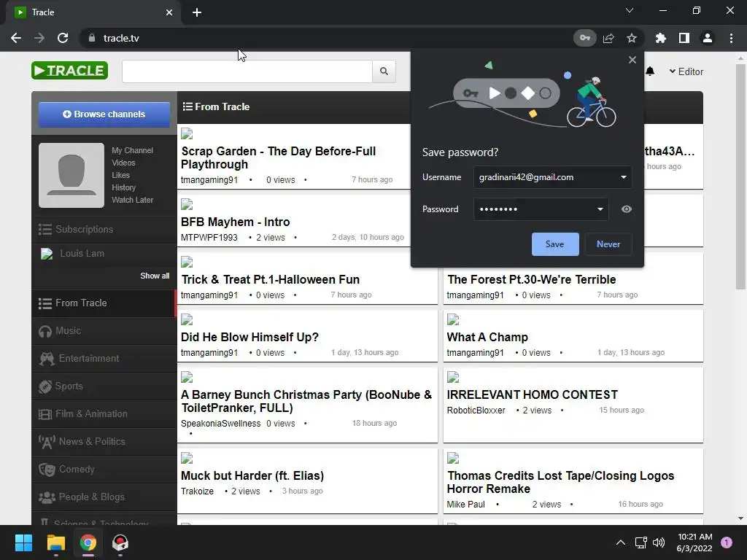
Task: Open Windows Start menu
Action: tap(23, 542)
